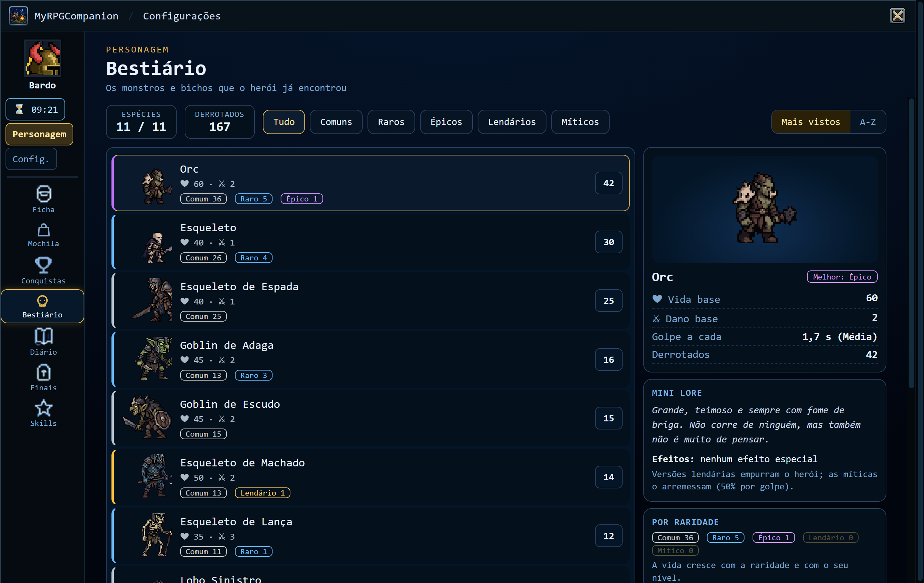Image resolution: width=924 pixels, height=583 pixels.
Task: Select the Esqueleto row
Action: click(371, 242)
